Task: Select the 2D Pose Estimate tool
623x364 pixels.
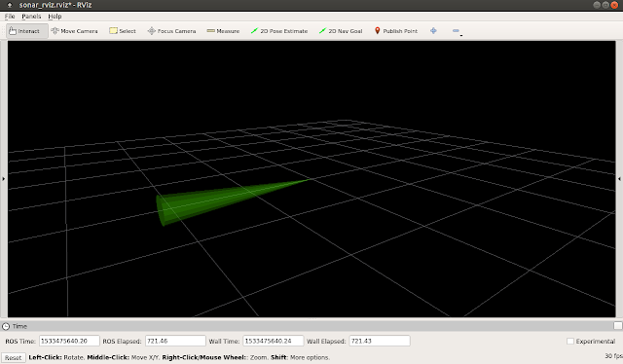Action: point(279,31)
